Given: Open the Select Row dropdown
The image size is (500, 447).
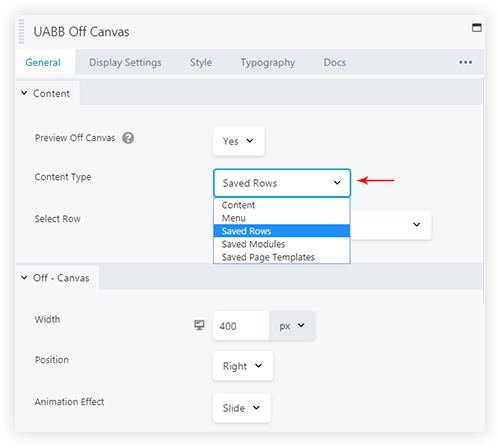Looking at the screenshot, I should point(391,225).
